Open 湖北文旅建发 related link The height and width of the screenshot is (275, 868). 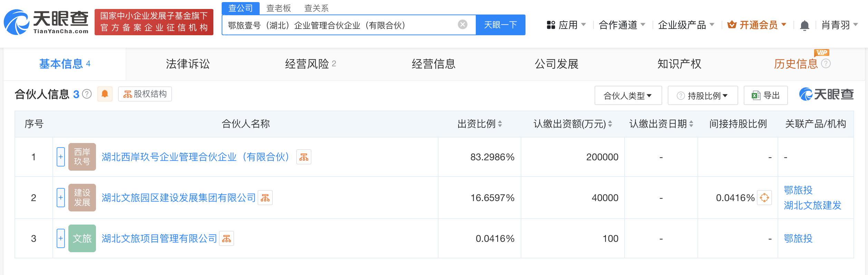click(813, 205)
